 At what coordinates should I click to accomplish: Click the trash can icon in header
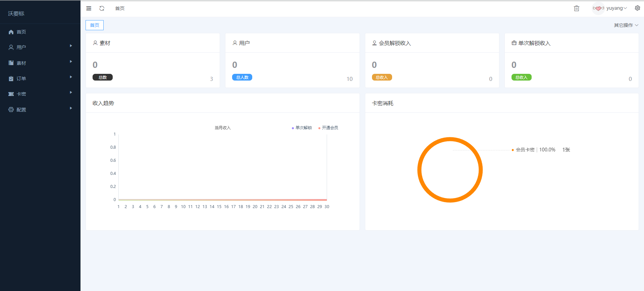tap(577, 8)
